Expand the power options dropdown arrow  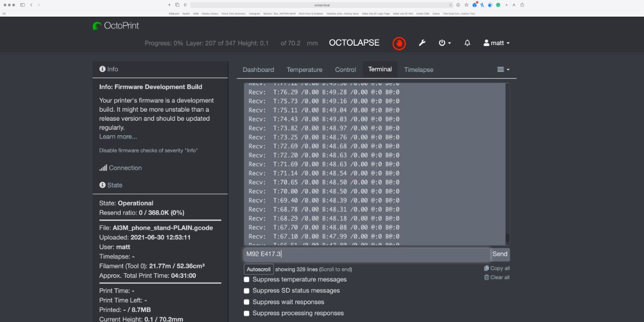pyautogui.click(x=451, y=43)
